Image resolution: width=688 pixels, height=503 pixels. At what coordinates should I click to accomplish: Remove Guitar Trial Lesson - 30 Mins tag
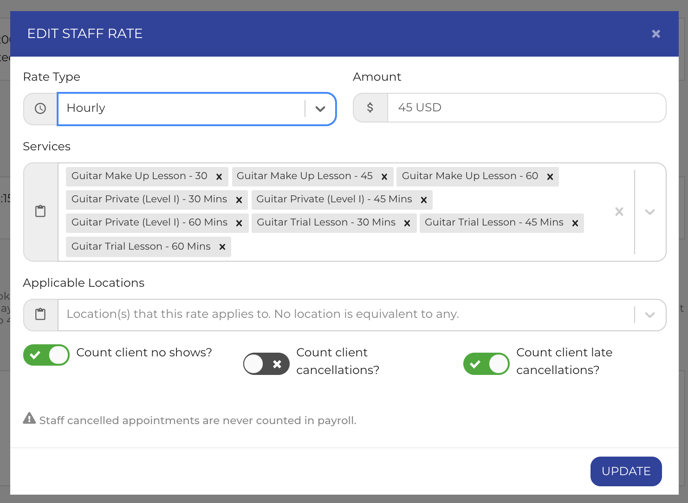point(407,223)
